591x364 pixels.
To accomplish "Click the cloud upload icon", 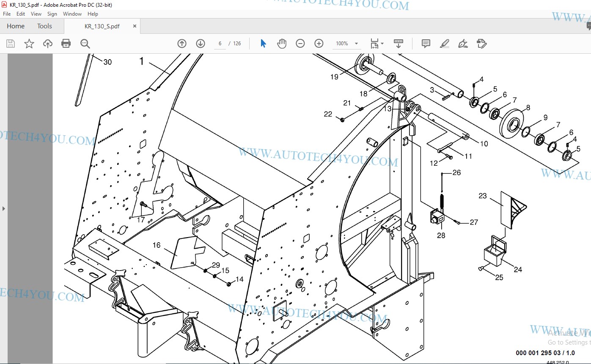I will coord(48,44).
